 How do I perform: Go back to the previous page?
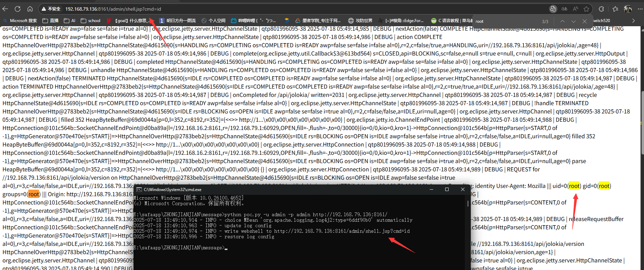pyautogui.click(x=5, y=9)
